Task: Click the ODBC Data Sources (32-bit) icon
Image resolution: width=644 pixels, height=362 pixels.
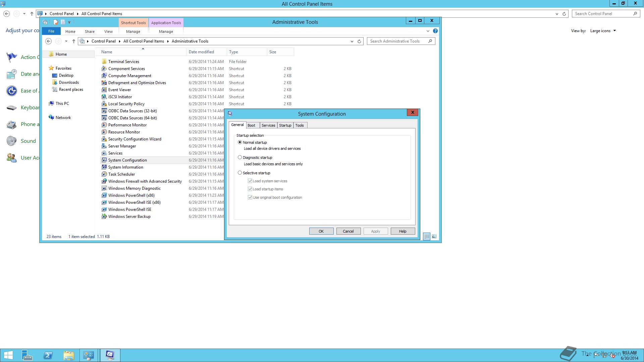Action: pyautogui.click(x=104, y=111)
